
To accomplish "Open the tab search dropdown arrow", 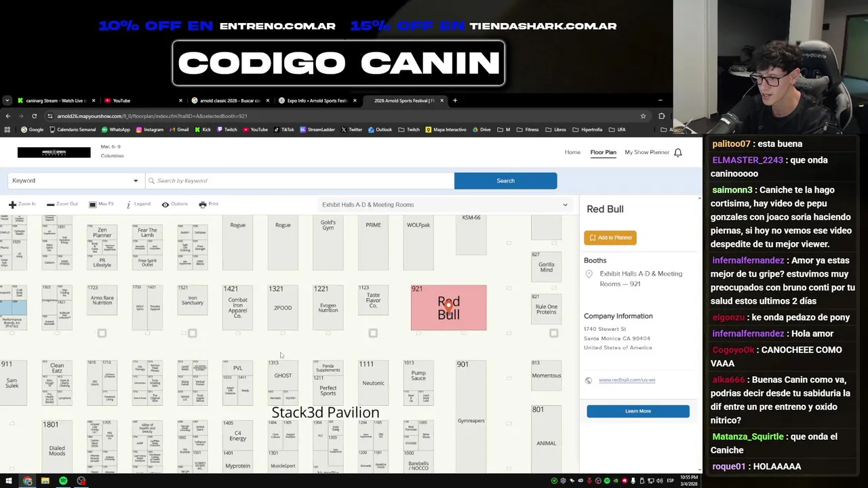I will (7, 100).
